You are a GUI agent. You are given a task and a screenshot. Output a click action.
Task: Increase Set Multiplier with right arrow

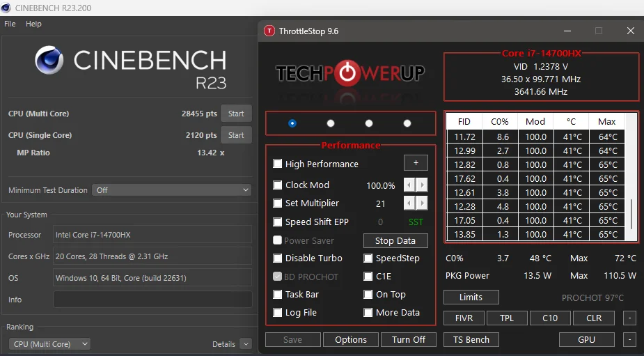click(422, 203)
